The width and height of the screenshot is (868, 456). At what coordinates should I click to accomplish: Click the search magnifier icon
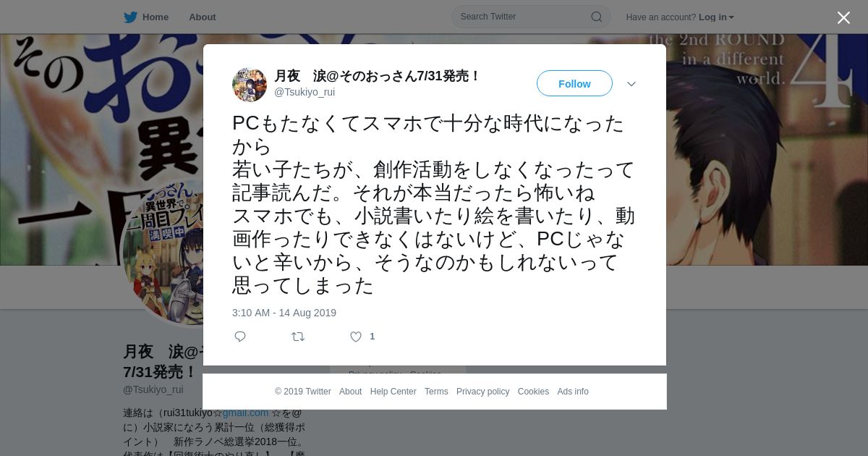(596, 17)
